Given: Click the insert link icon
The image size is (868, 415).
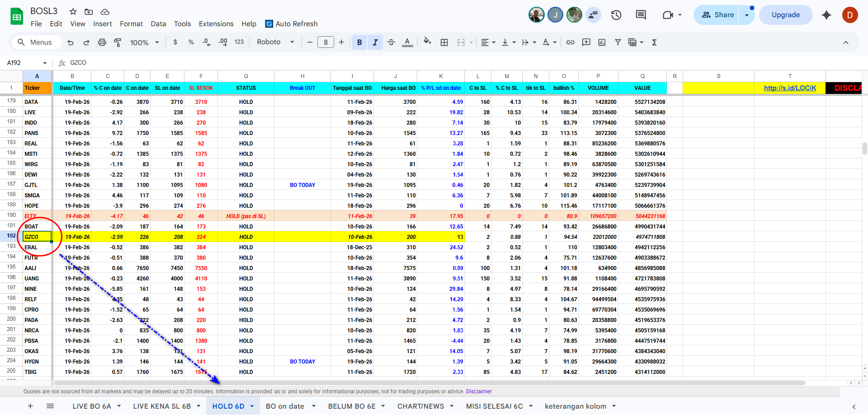Looking at the screenshot, I should [x=571, y=42].
